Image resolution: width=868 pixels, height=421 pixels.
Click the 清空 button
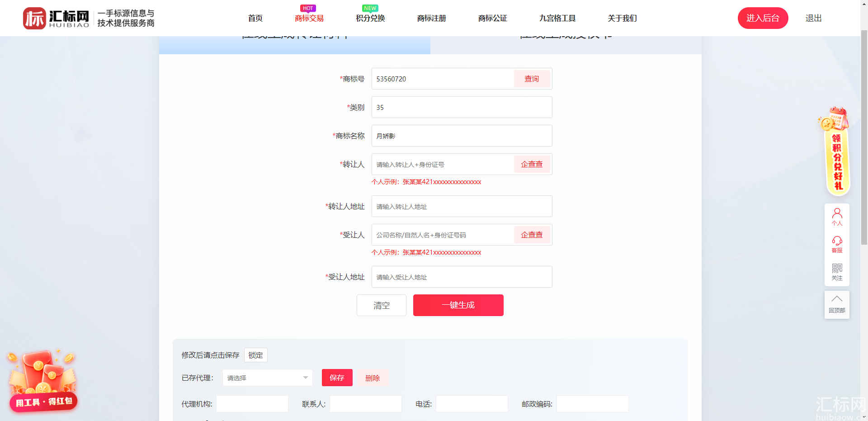(382, 305)
